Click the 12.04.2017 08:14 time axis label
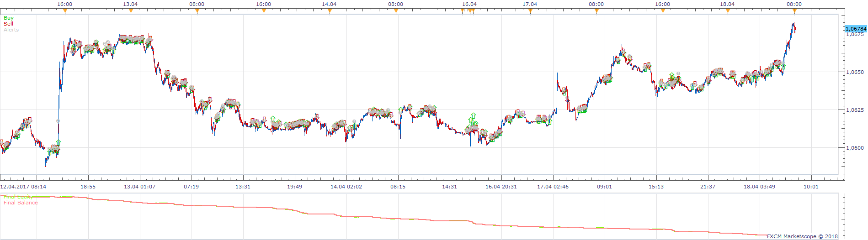This screenshot has height=240, width=868. [x=23, y=187]
